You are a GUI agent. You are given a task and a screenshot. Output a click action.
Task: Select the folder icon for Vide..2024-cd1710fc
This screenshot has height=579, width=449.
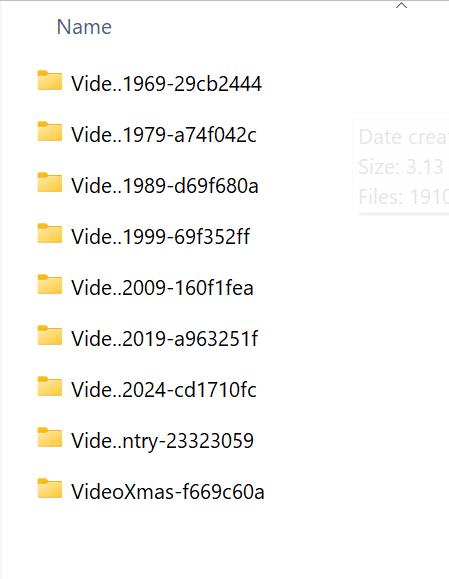[49, 386]
